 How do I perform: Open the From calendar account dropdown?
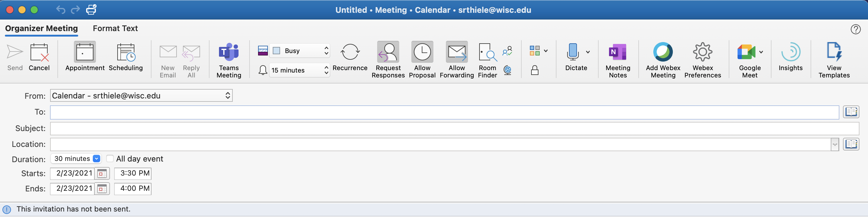pyautogui.click(x=141, y=96)
